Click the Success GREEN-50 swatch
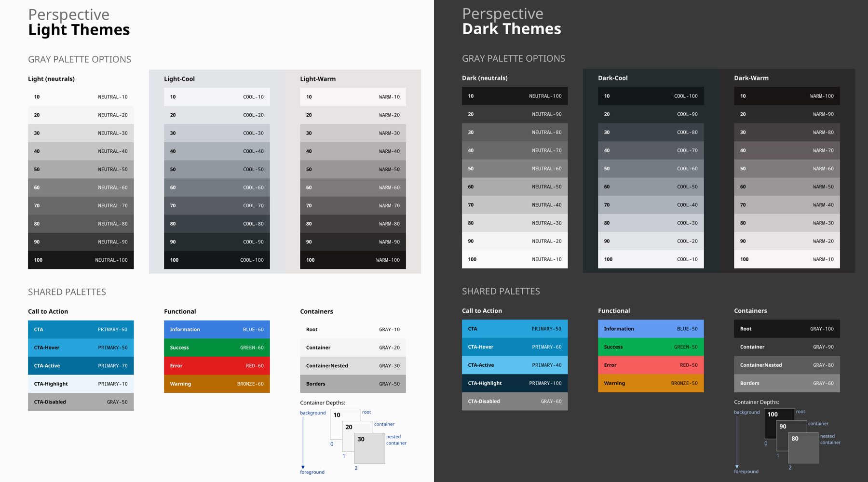This screenshot has height=482, width=868. (651, 347)
